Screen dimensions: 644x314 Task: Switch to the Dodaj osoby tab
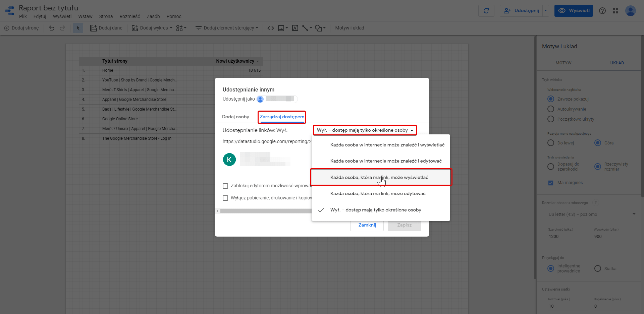pyautogui.click(x=235, y=117)
